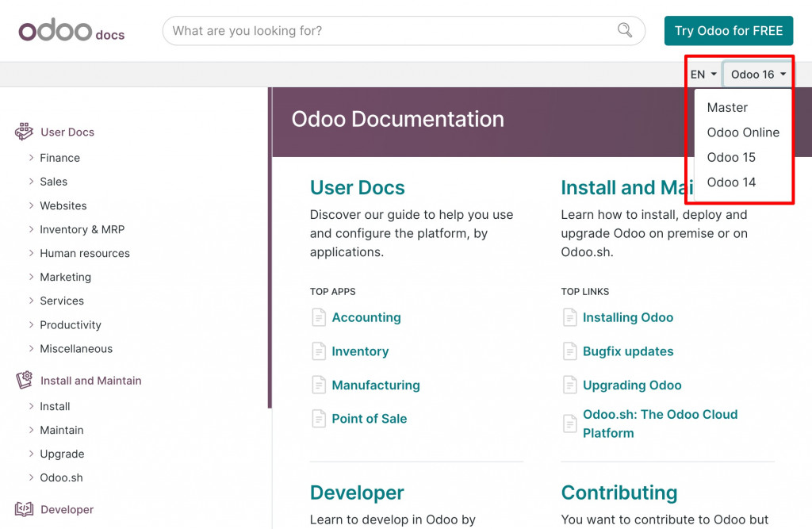Open the Inventory top apps link
The image size is (812, 529).
pos(360,351)
